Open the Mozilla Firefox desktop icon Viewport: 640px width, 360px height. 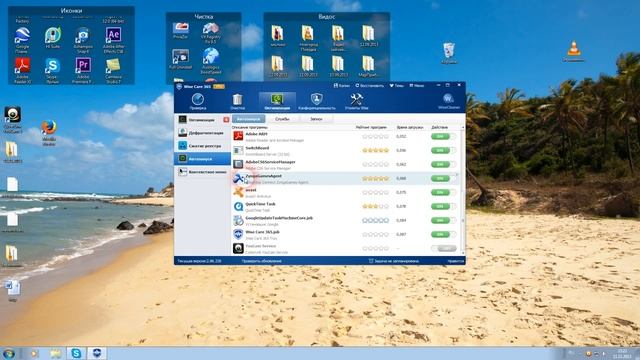[x=49, y=132]
